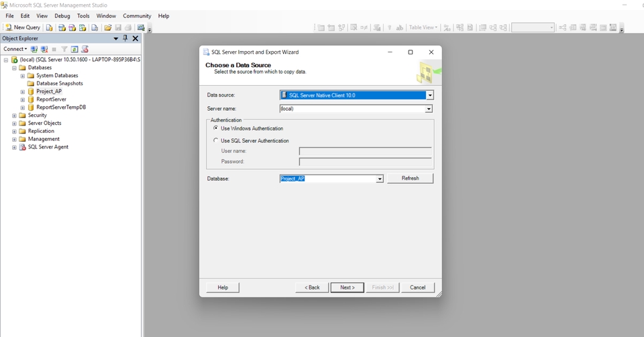
Task: Select the (local) server icon in tree
Action: pos(14,60)
